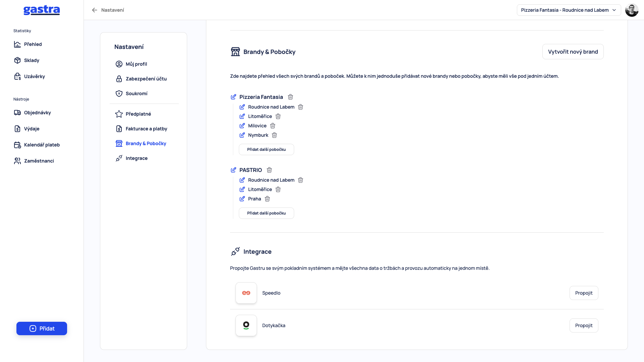Screen dimensions: 644x362
Task: Navigate to Výdaje
Action: [x=27, y=129]
